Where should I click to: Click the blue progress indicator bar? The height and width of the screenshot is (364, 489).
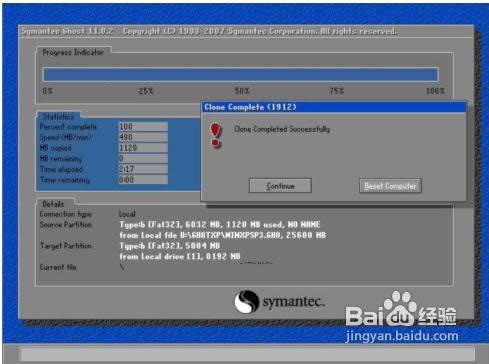tap(240, 74)
